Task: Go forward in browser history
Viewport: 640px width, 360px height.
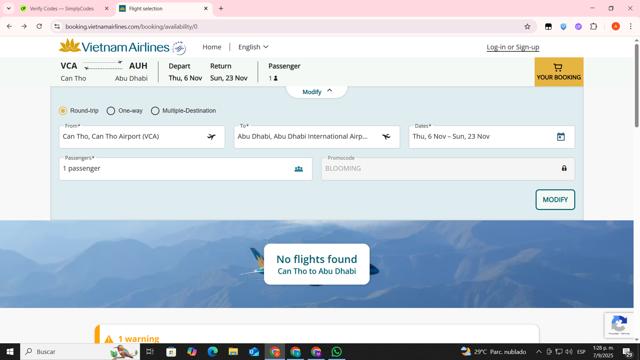Action: pos(24,27)
